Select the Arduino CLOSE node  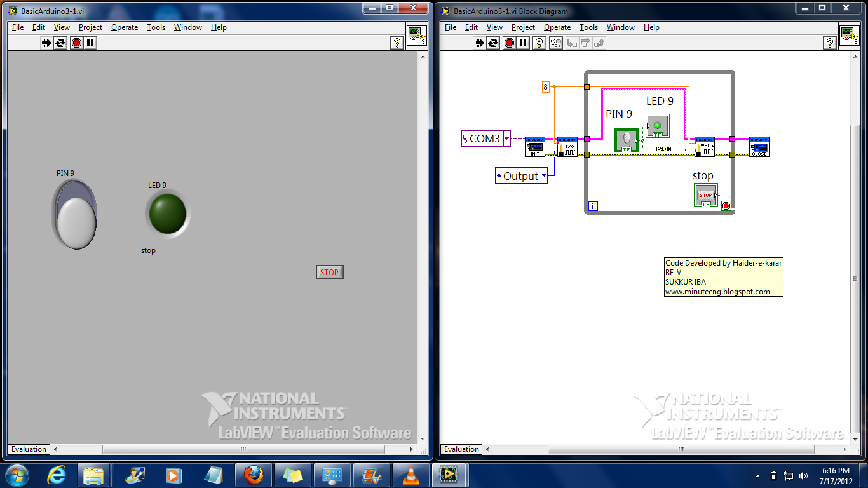tap(759, 147)
